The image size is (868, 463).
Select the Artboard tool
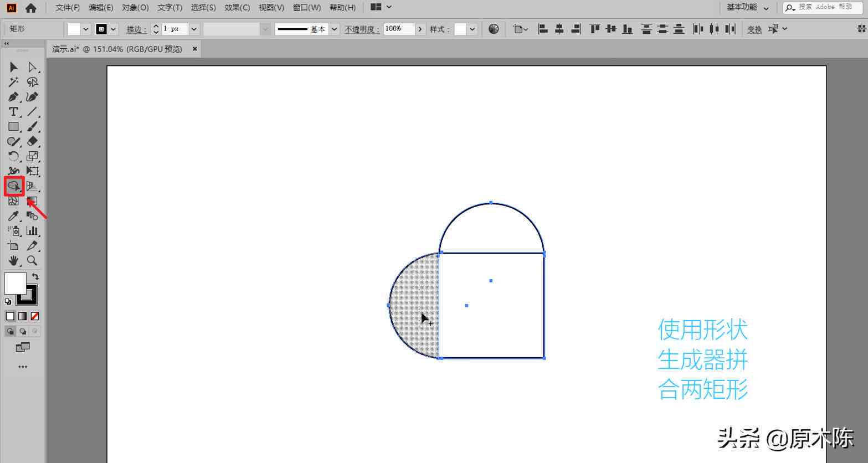coord(14,246)
